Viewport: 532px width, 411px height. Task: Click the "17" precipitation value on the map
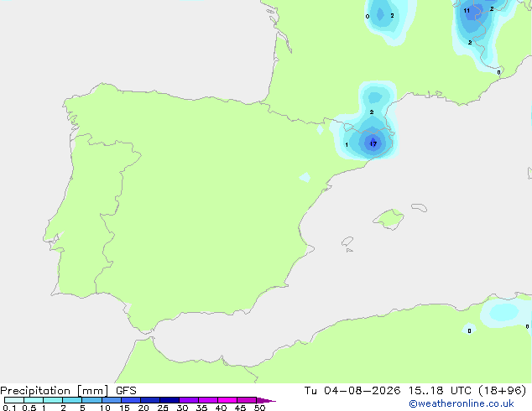tap(373, 143)
